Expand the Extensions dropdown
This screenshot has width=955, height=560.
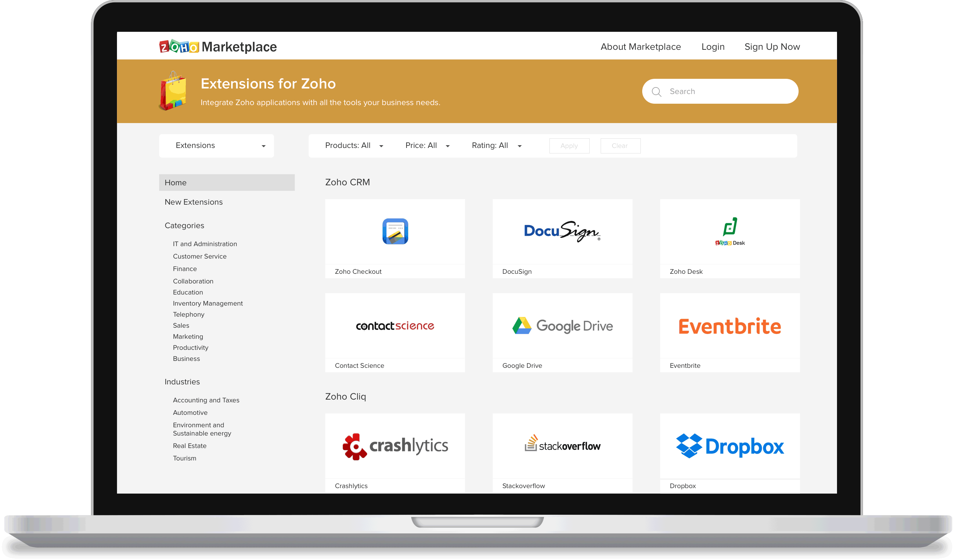[x=216, y=146]
